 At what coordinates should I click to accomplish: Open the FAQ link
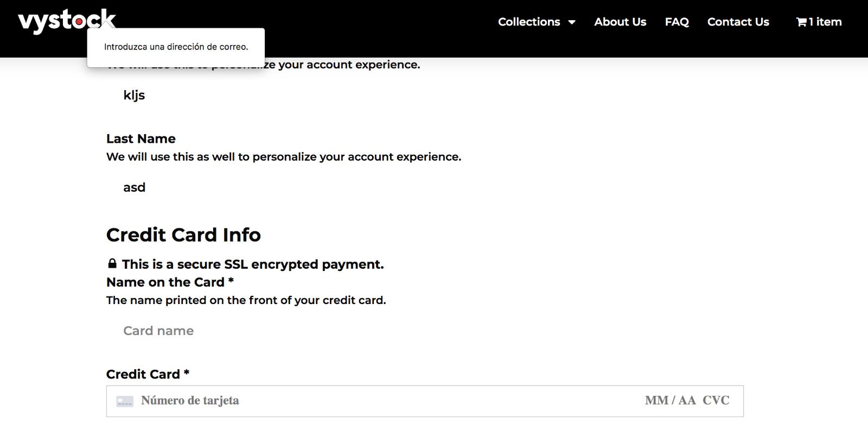[x=676, y=22]
